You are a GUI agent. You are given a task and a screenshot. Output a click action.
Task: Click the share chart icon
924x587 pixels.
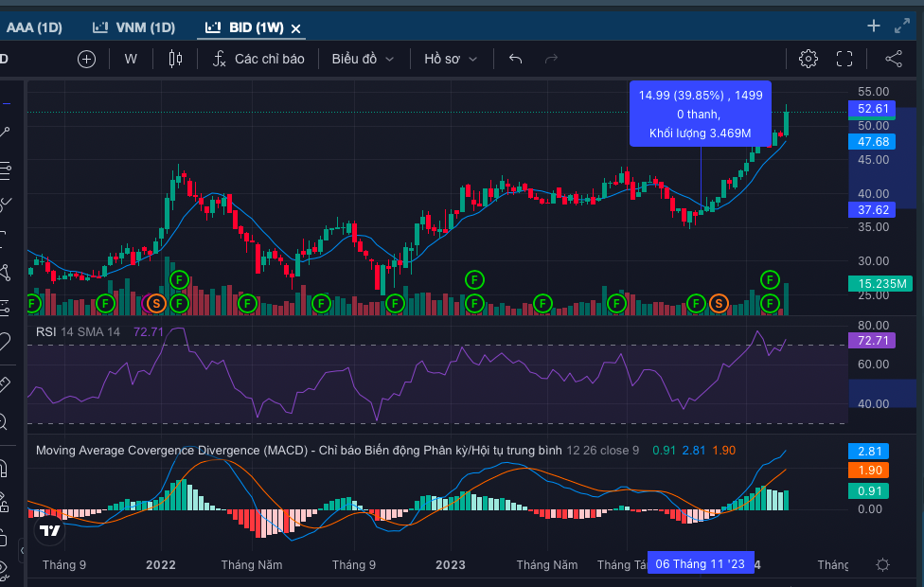[894, 59]
